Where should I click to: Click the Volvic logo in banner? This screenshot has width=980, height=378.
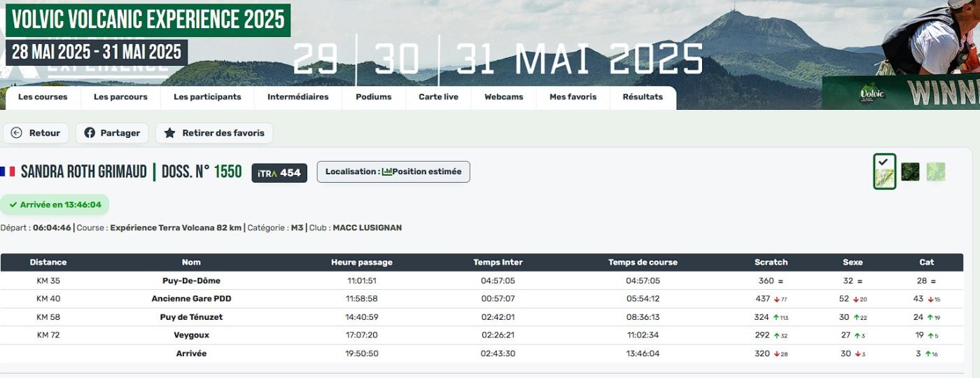[x=872, y=94]
